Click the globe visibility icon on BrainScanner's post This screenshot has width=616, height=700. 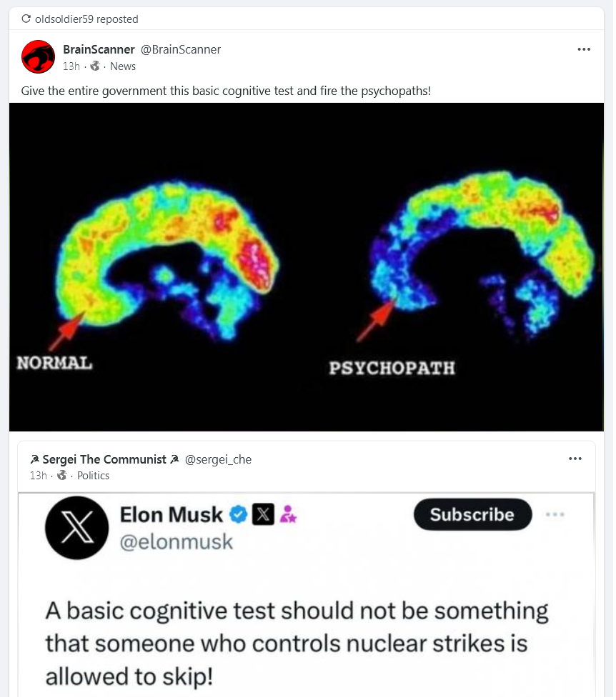coord(95,66)
